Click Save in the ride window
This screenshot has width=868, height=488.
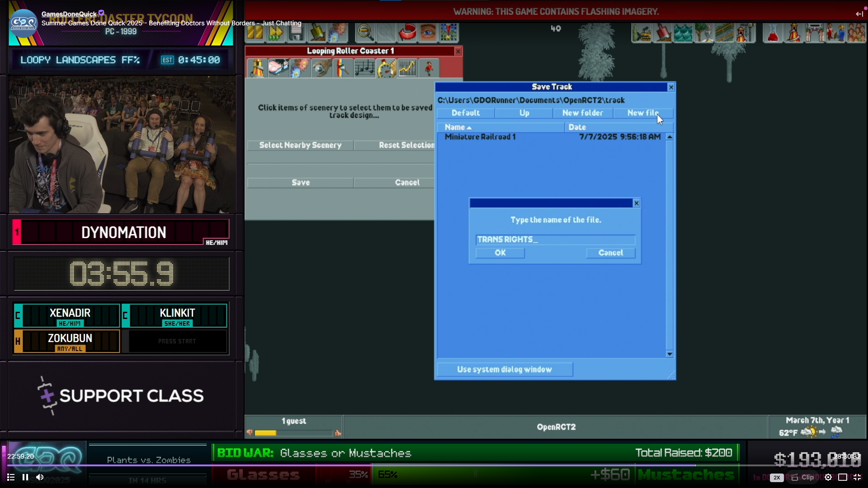(x=300, y=183)
